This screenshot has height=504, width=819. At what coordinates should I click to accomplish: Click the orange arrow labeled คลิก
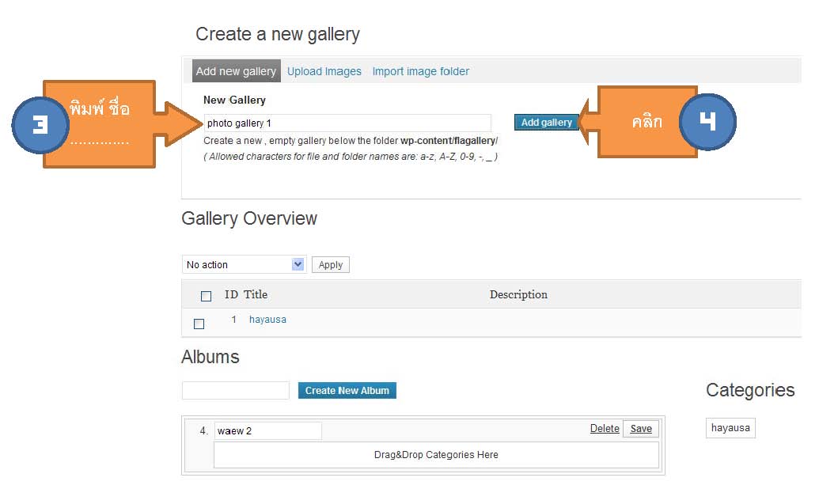639,122
